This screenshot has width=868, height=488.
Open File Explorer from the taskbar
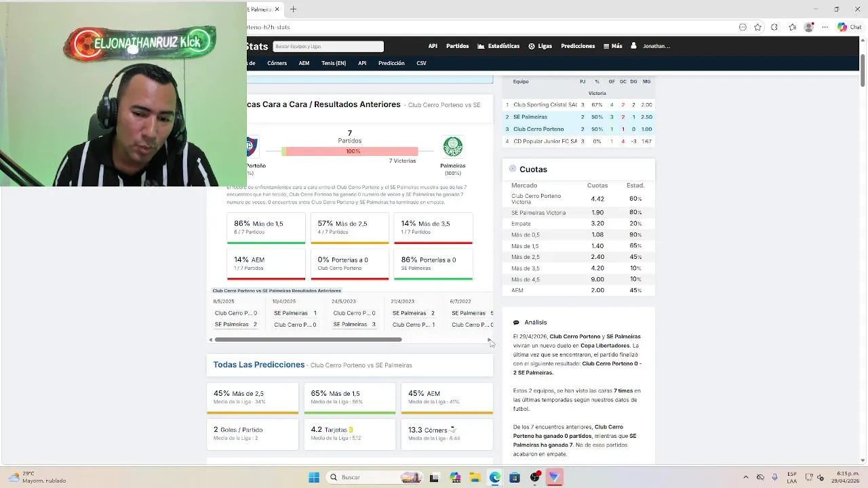475,477
